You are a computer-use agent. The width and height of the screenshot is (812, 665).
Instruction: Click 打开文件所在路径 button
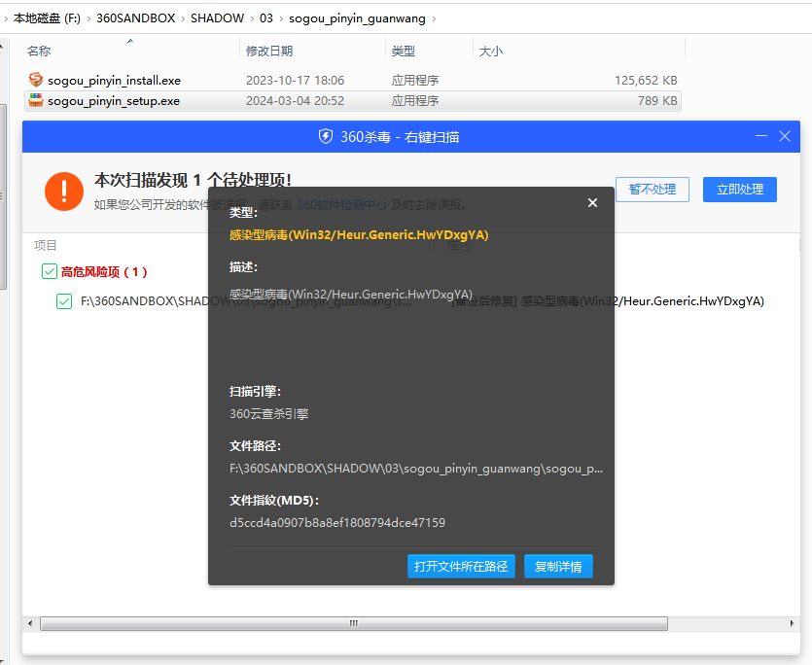pyautogui.click(x=461, y=566)
